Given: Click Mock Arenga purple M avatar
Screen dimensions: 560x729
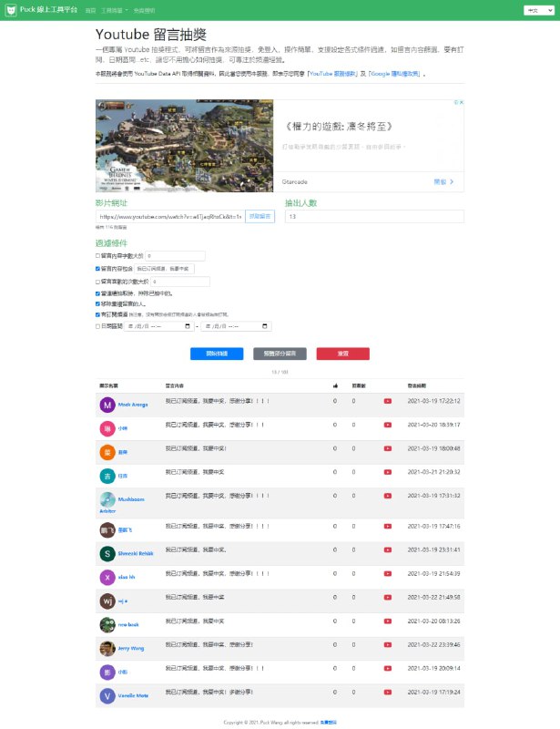Looking at the screenshot, I should (x=107, y=405).
